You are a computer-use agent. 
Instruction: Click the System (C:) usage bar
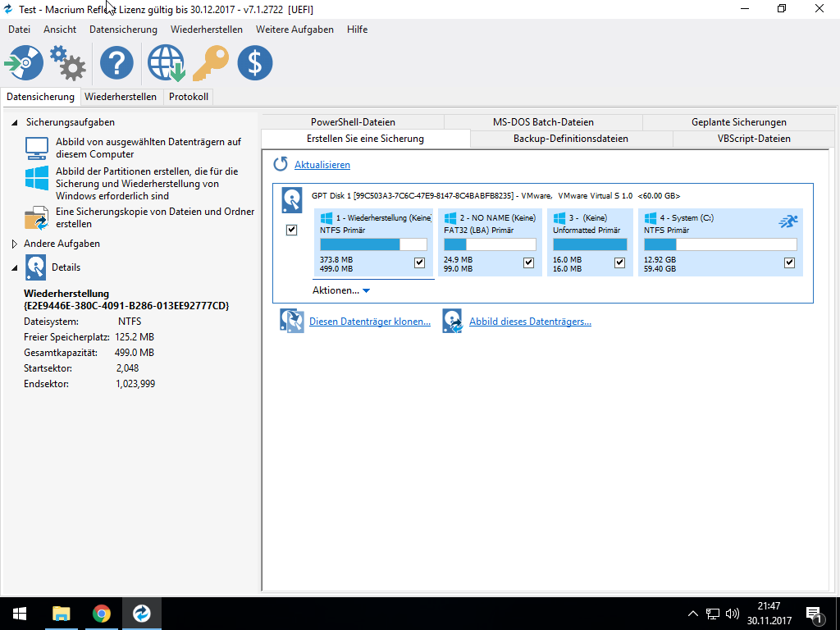tap(720, 244)
